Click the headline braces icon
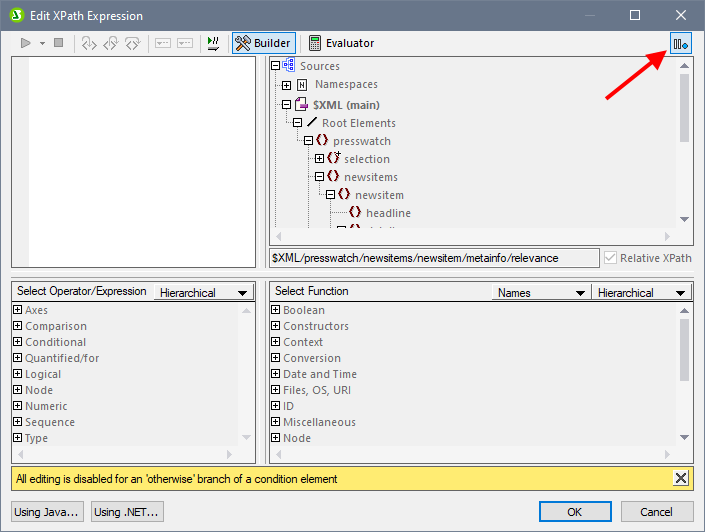The image size is (705, 532). pos(355,212)
